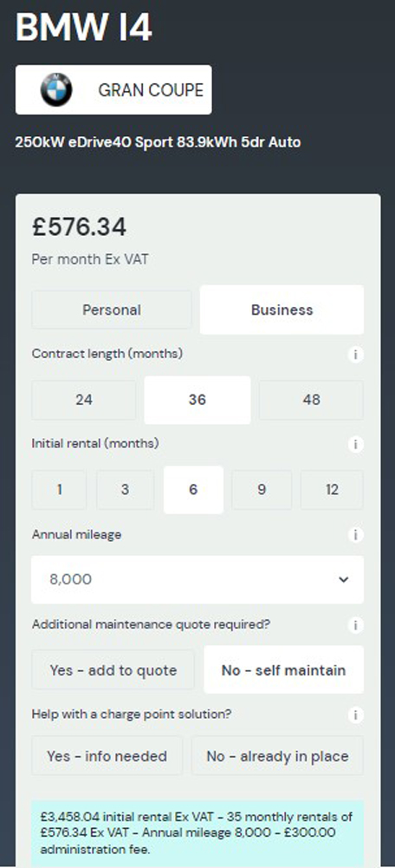Show the annual mileage info tooltip icon

356,535
